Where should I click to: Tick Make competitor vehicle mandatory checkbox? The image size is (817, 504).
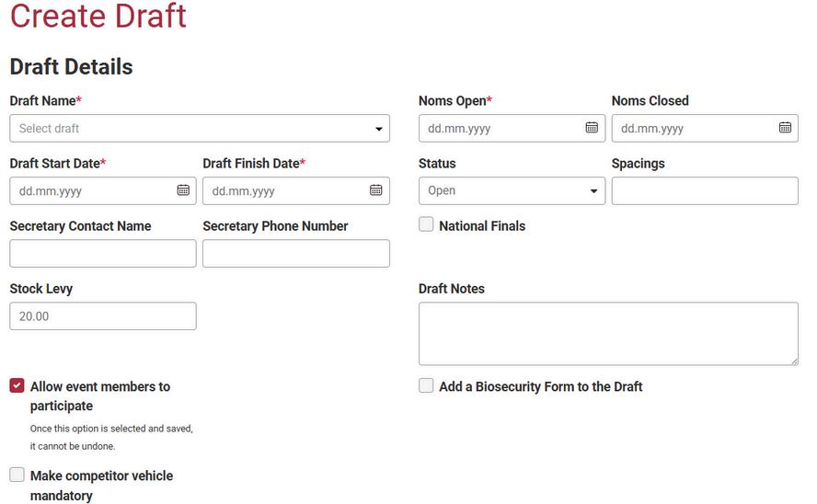point(17,475)
